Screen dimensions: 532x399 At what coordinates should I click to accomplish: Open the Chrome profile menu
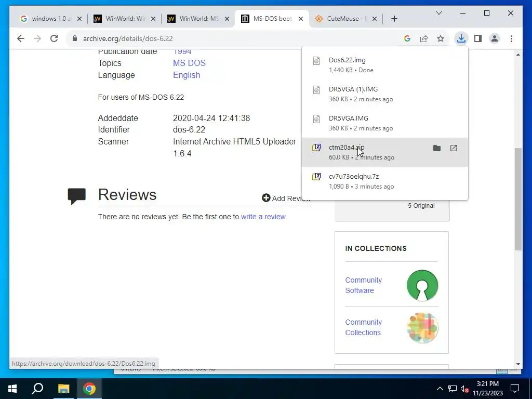click(495, 38)
